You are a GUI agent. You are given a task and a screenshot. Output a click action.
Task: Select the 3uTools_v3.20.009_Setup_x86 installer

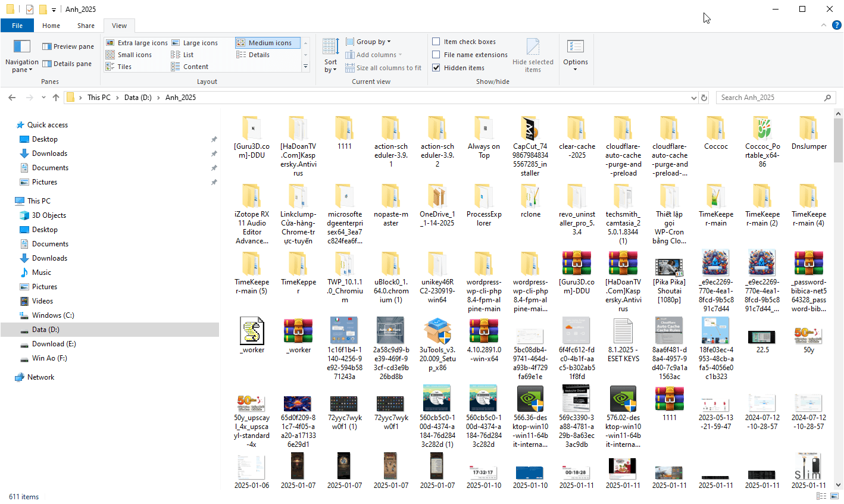point(437,345)
